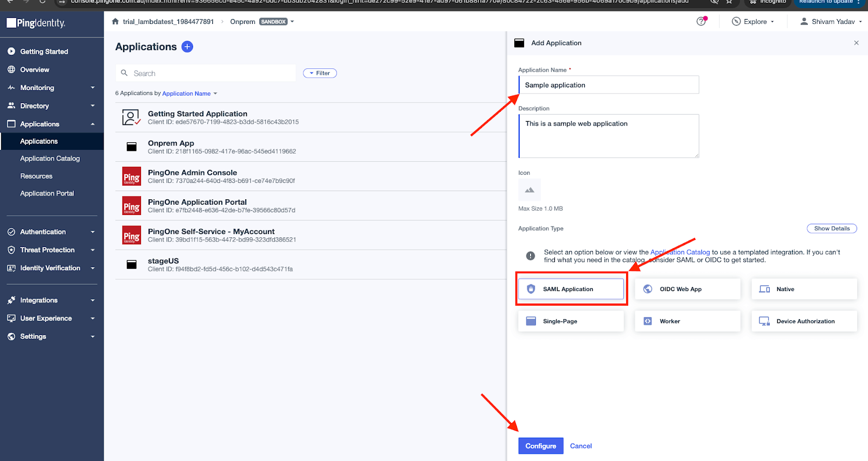Click the search magnifier icon

[x=124, y=73]
